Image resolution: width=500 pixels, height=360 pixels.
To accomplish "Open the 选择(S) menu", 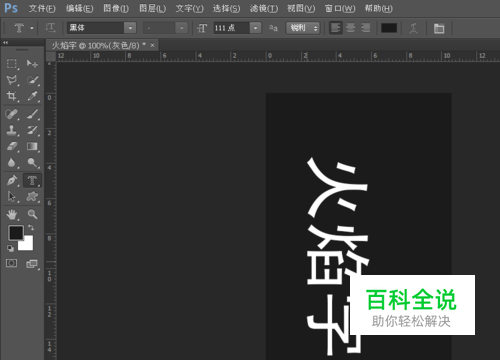I will (x=226, y=8).
